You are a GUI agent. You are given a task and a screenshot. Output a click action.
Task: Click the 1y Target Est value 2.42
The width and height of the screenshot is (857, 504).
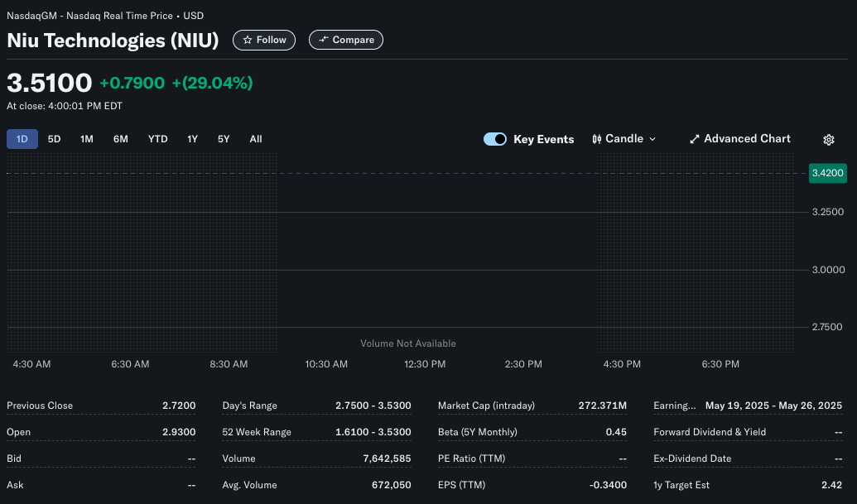pos(832,485)
